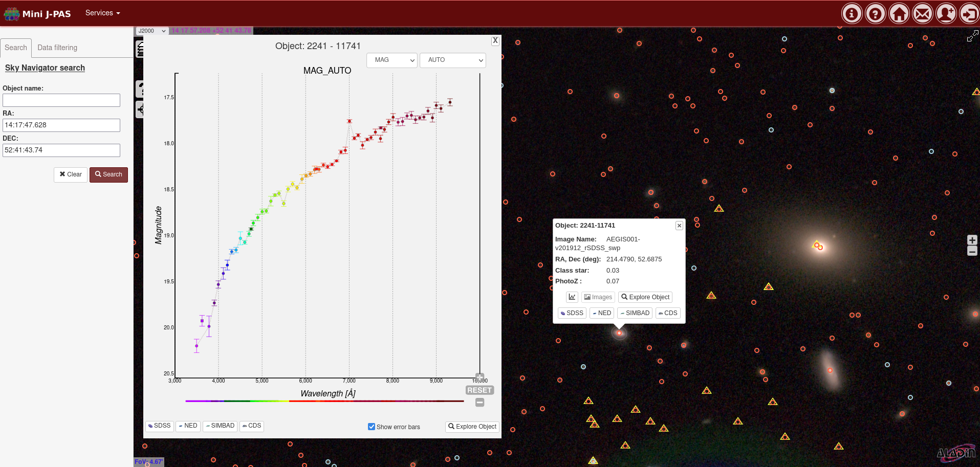This screenshot has height=467, width=980.
Task: Click the info icon in top bar
Action: (852, 14)
